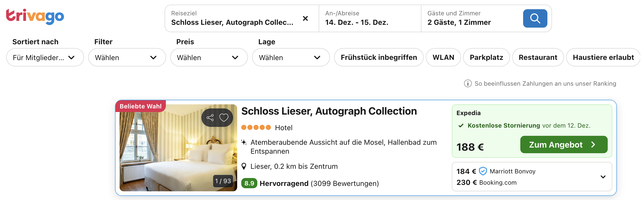Open the Lage dropdown
The height and width of the screenshot is (200, 644).
point(291,58)
